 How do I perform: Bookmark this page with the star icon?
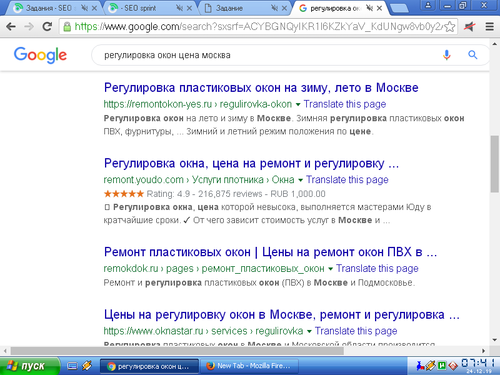click(450, 27)
